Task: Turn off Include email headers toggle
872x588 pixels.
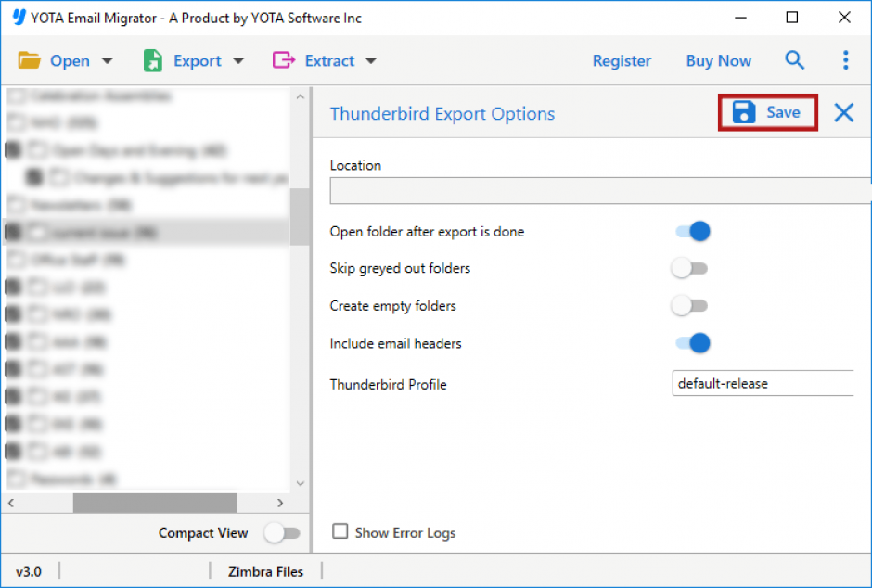Action: [692, 343]
